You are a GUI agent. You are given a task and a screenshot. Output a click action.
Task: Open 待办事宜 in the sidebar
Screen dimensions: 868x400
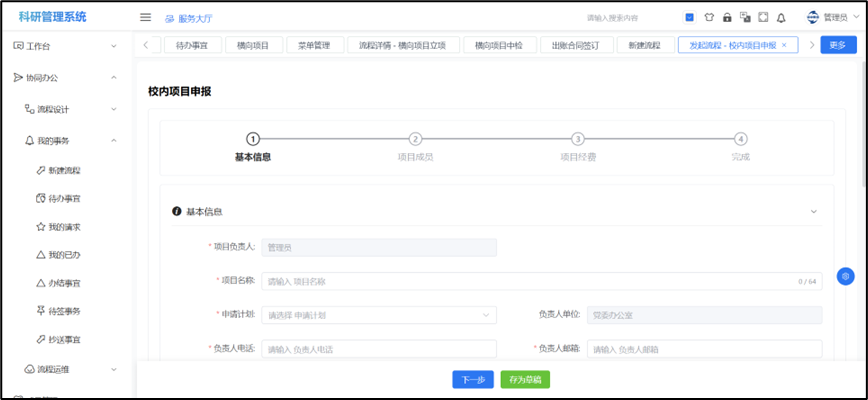64,199
